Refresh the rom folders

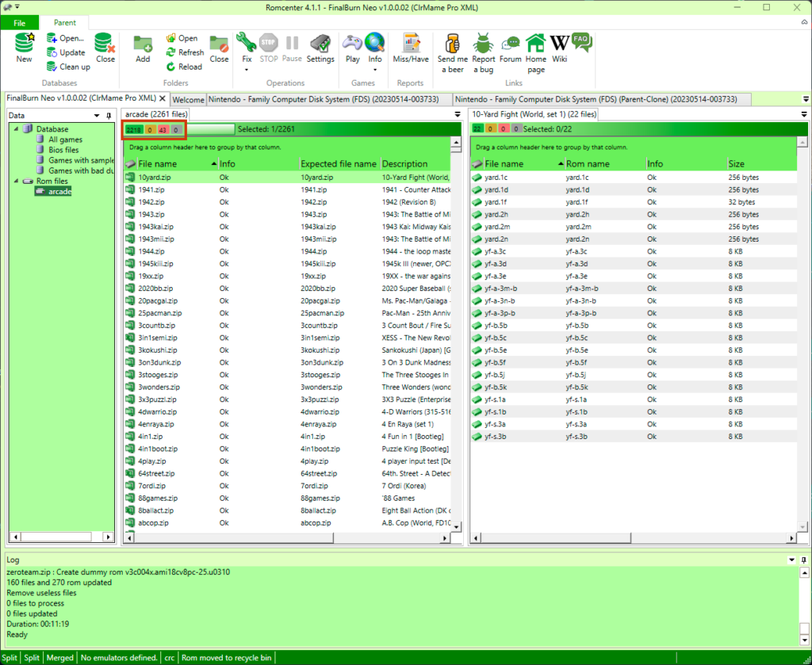click(x=185, y=52)
